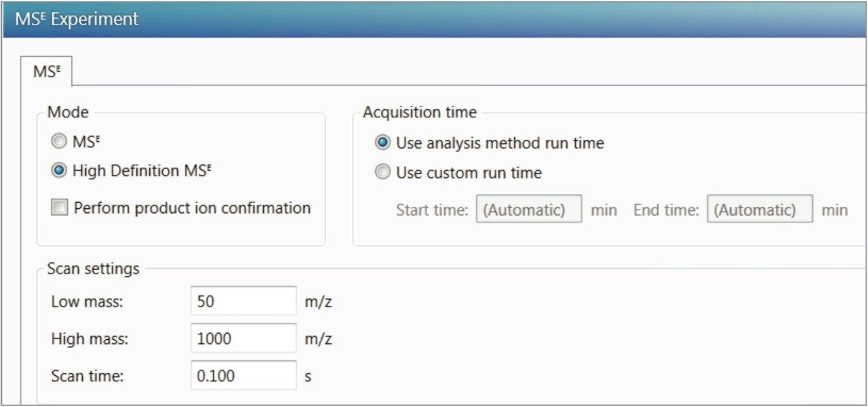Click the "Scan time:" text label

click(87, 376)
